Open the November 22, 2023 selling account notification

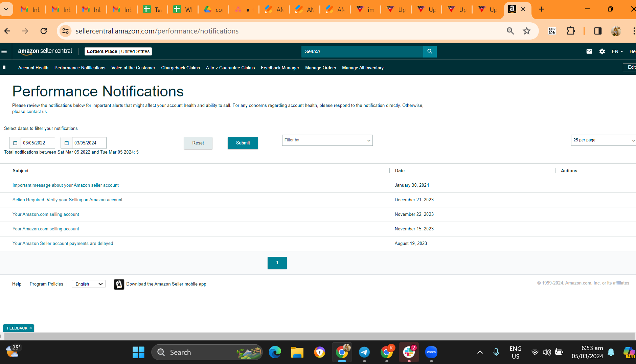click(x=46, y=214)
